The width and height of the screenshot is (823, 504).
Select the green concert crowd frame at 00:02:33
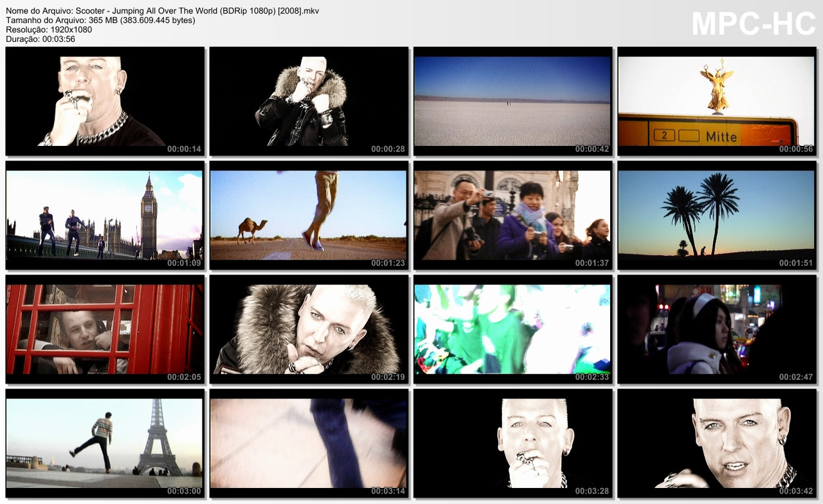[x=512, y=330]
